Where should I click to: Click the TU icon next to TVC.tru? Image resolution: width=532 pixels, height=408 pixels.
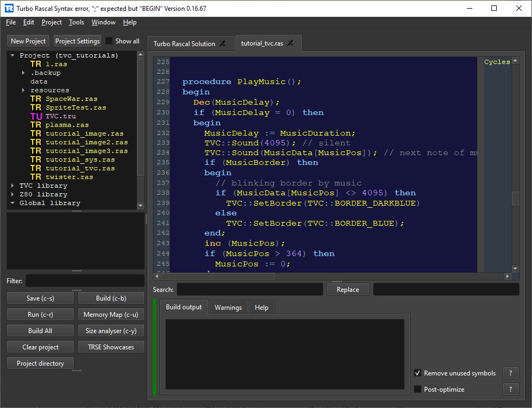pos(36,116)
